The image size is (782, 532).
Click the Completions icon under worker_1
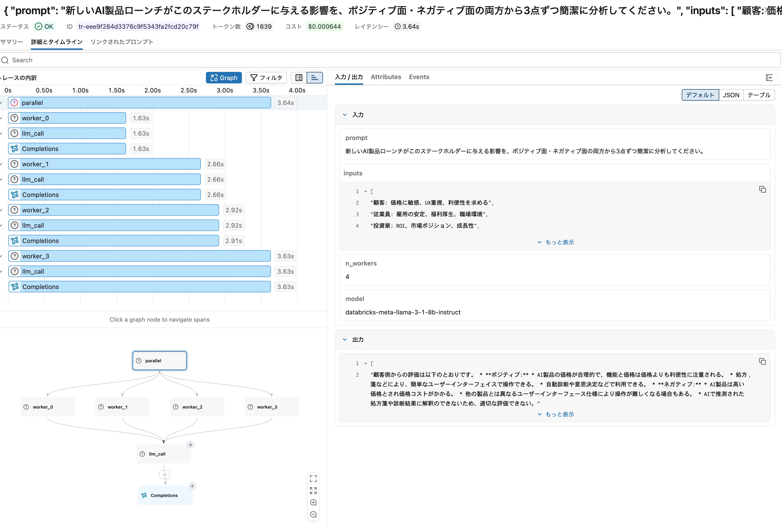pos(14,195)
